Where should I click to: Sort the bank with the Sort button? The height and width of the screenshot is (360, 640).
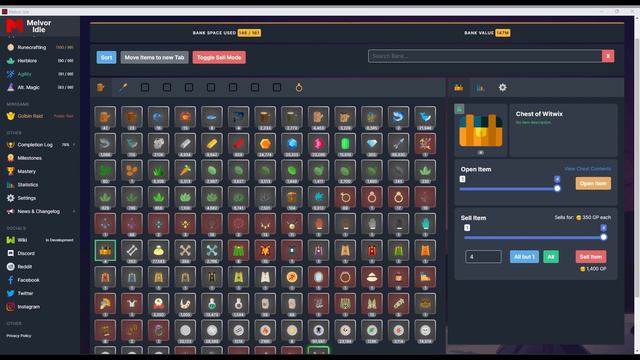click(x=107, y=58)
